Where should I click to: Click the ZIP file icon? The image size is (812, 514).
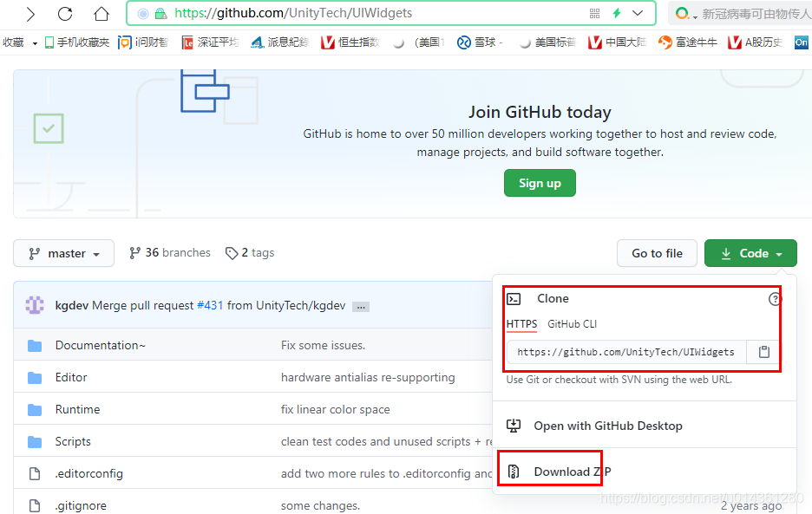[514, 472]
